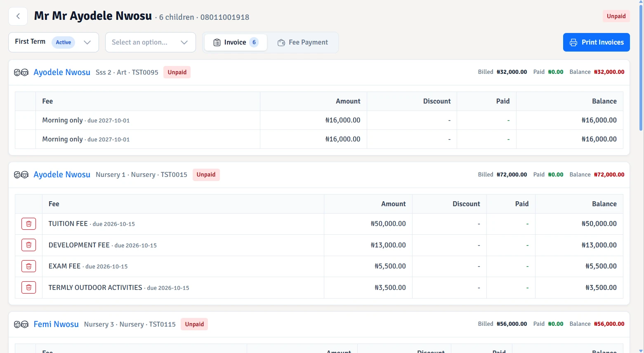The image size is (644, 353).
Task: Switch to the Invoice tab
Action: [x=236, y=42]
